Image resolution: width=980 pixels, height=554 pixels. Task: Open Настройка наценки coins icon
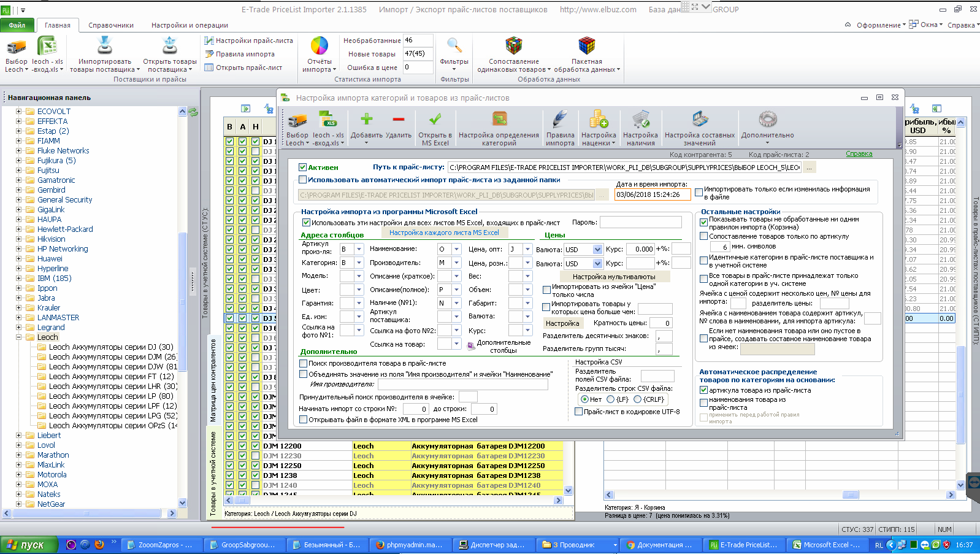(599, 119)
